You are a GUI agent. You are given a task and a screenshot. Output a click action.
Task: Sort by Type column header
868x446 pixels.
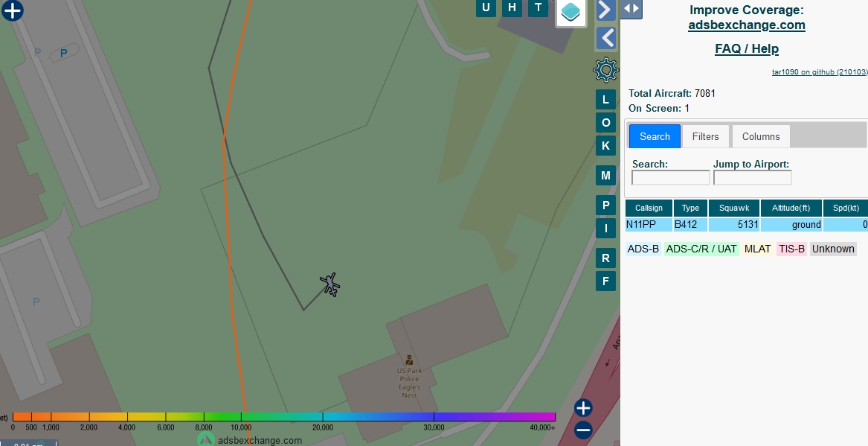point(690,208)
